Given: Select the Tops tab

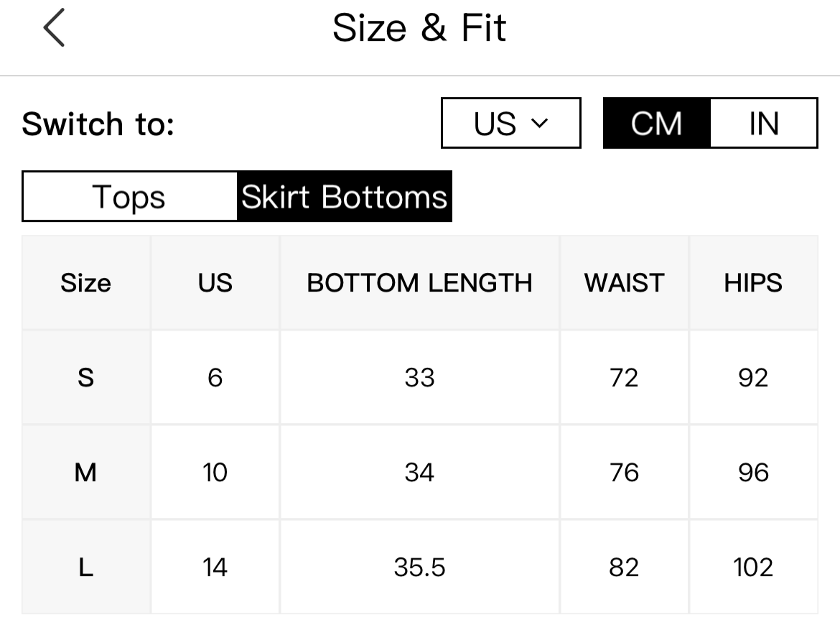Looking at the screenshot, I should 129,196.
